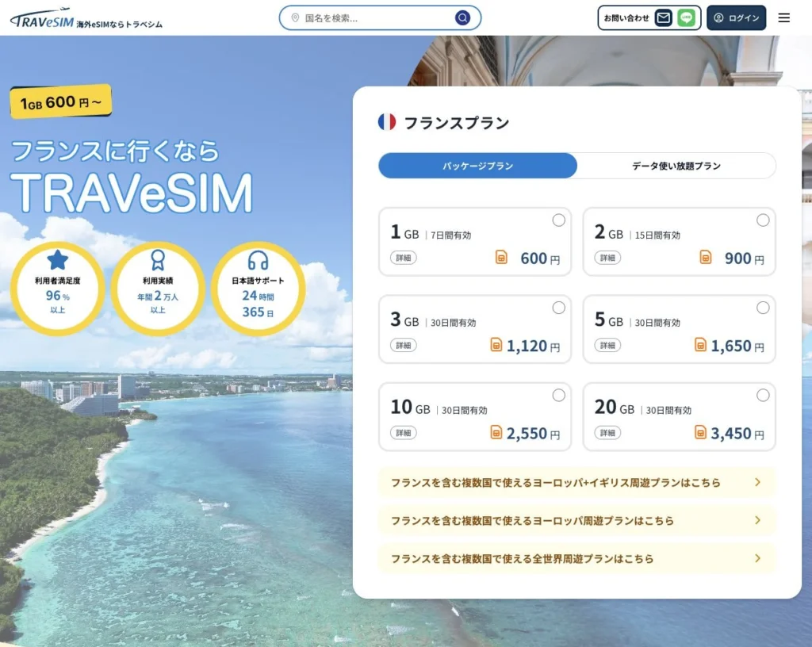Click headphones icon in 日本語サポート badge

[258, 260]
